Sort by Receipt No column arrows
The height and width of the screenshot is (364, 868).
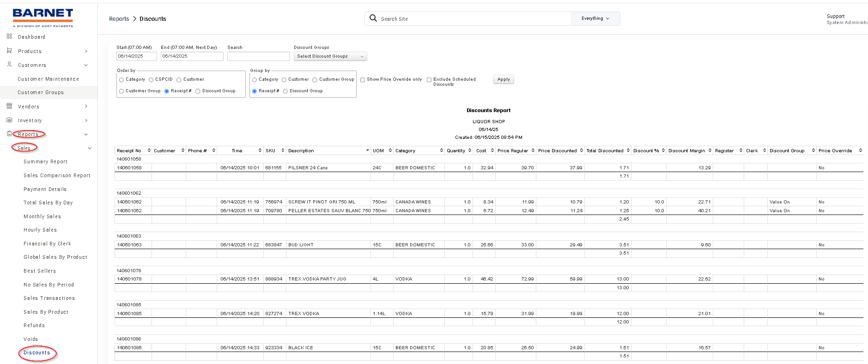[149, 150]
